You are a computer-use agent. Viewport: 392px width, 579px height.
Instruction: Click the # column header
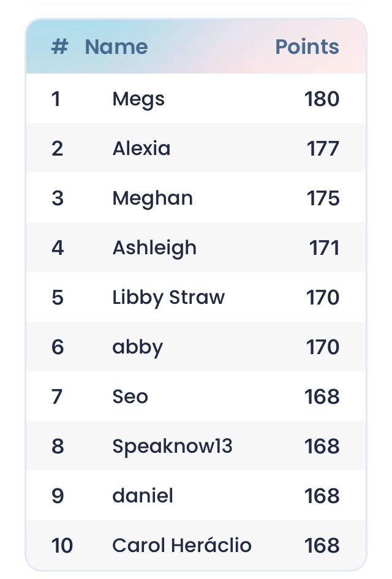point(60,47)
